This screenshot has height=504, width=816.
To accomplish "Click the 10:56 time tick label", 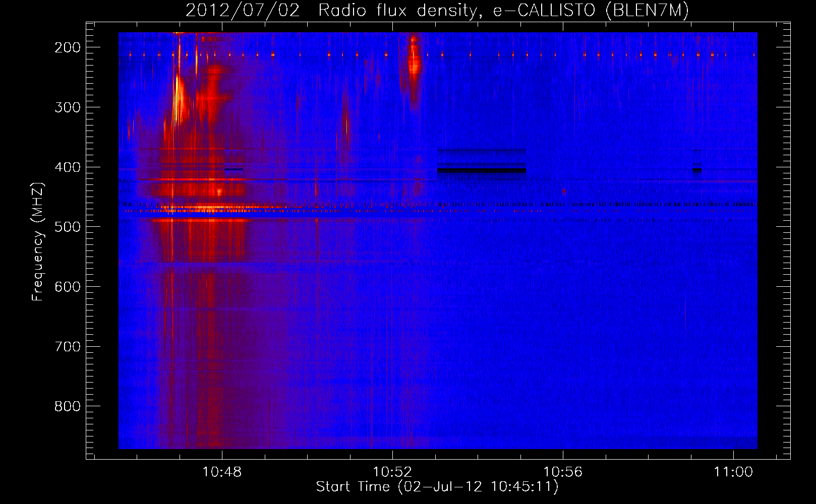I will (x=563, y=472).
